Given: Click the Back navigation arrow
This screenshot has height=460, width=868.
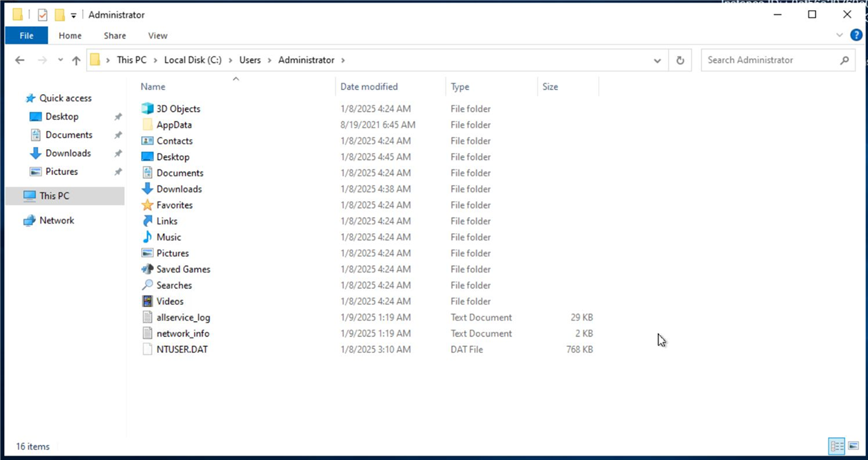Looking at the screenshot, I should click(x=20, y=60).
